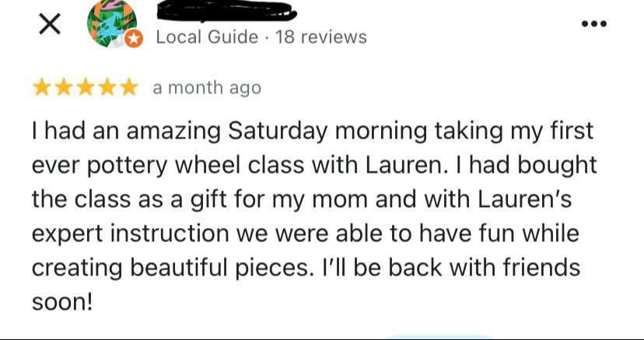The height and width of the screenshot is (340, 644).
Task: Close the review with the X icon
Action: click(x=49, y=24)
